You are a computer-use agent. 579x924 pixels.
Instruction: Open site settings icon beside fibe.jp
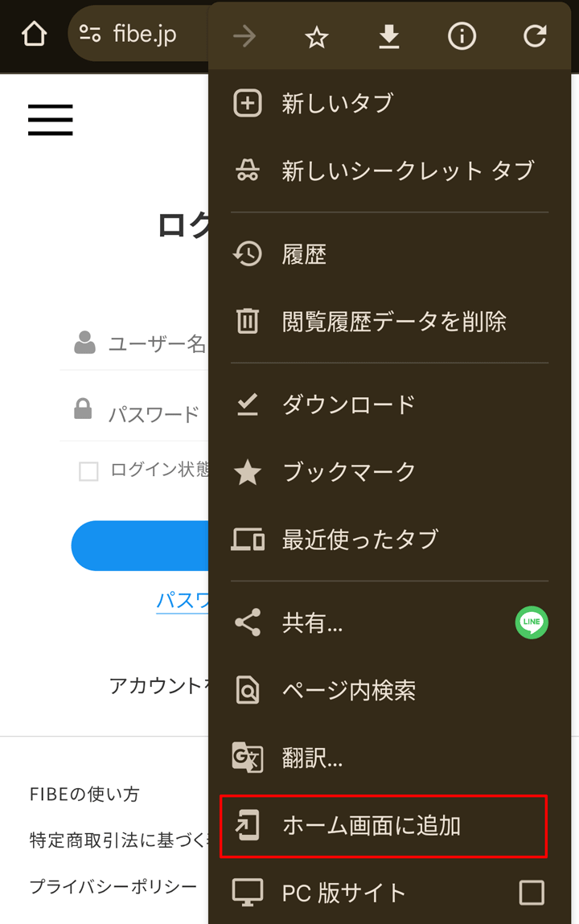[90, 35]
